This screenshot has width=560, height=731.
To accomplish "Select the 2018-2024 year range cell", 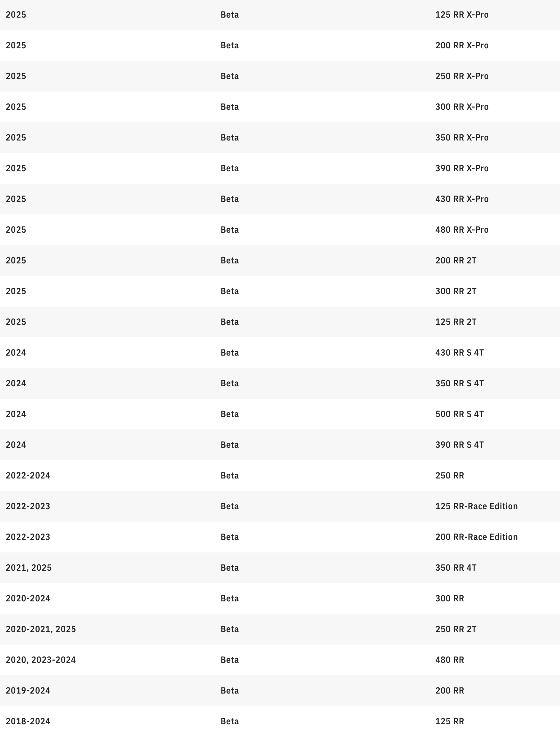I will 28,721.
